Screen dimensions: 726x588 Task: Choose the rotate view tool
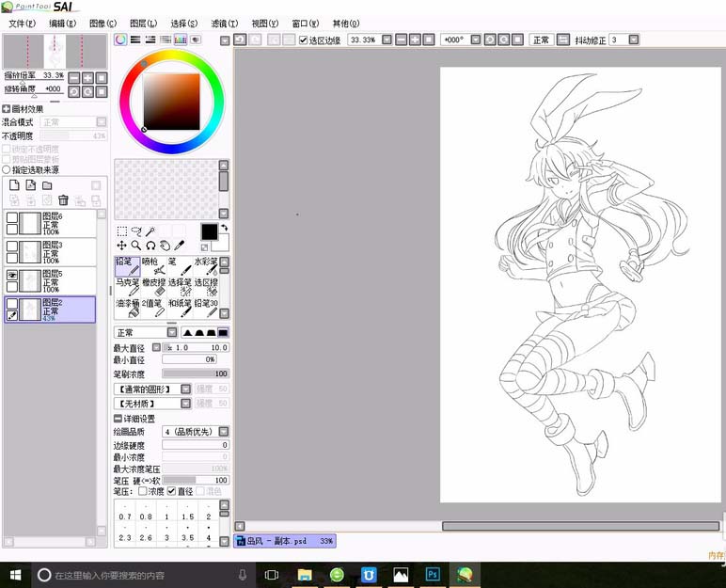tap(150, 246)
